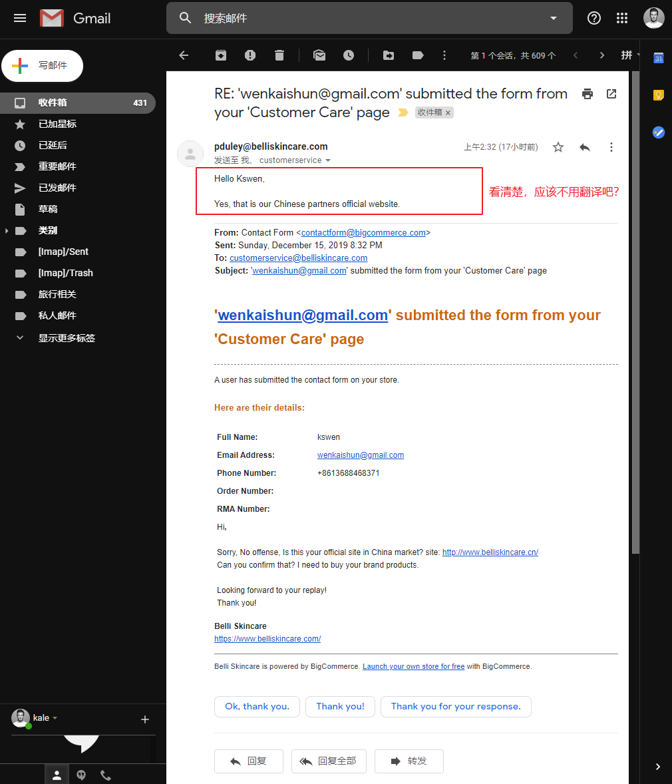Use the 'Ok, thank you.' smart reply
This screenshot has height=784, width=672.
coord(257,707)
